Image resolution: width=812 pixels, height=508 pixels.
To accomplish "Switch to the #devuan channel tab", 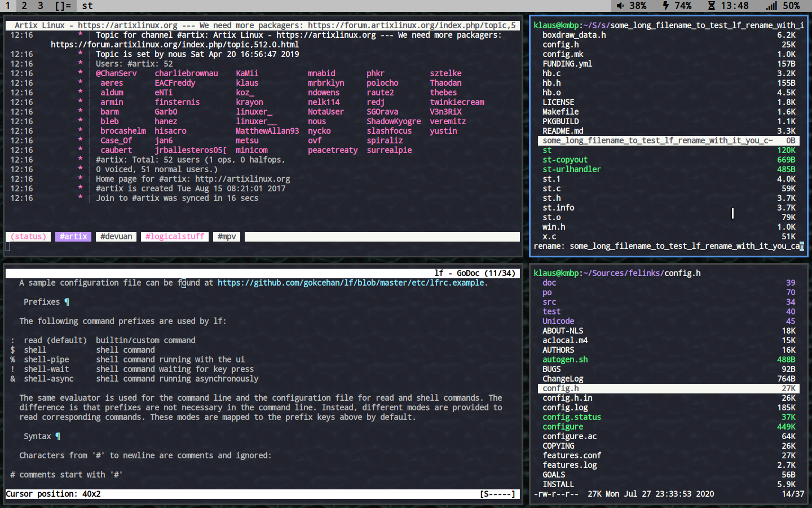I will [116, 237].
